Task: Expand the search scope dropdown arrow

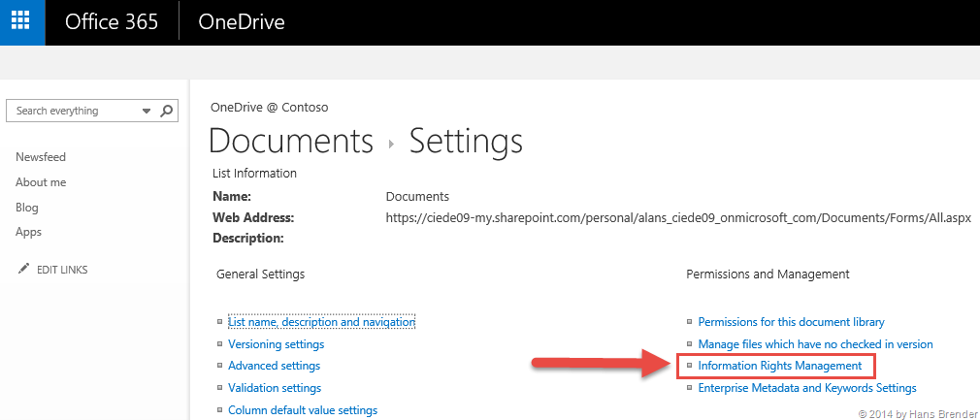Action: point(147,111)
